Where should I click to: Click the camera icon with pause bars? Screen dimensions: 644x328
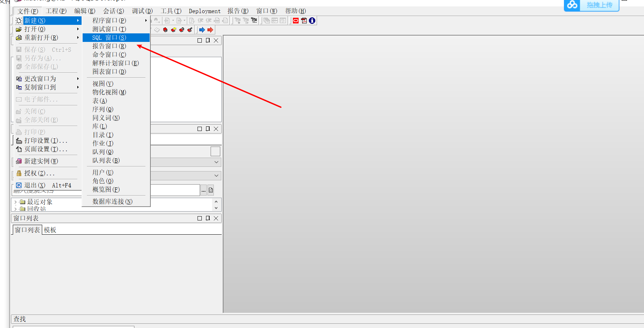click(246, 21)
